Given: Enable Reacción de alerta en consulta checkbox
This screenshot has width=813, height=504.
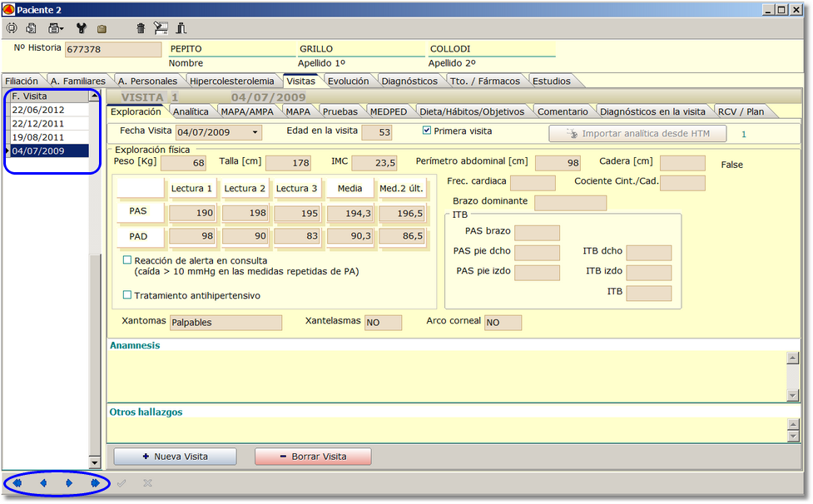Looking at the screenshot, I should point(127,260).
